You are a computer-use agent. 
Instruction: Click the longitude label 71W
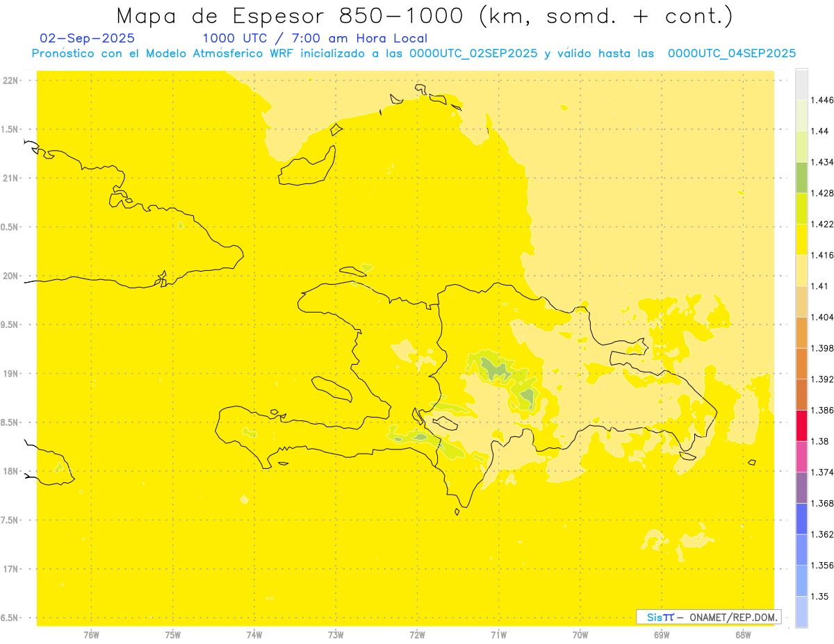(498, 634)
